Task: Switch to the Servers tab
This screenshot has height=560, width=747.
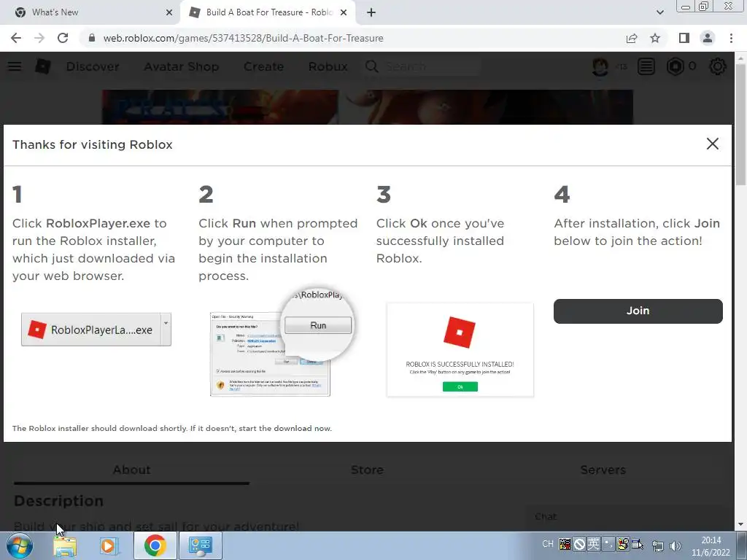Action: (x=603, y=470)
